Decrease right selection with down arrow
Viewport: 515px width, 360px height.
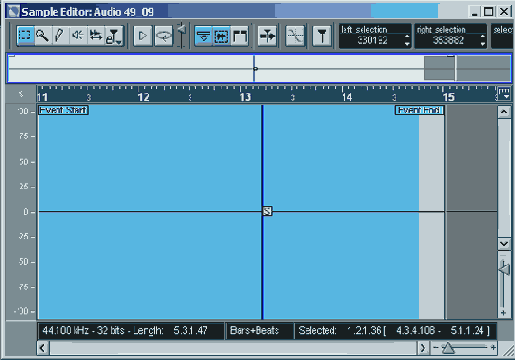(x=483, y=44)
